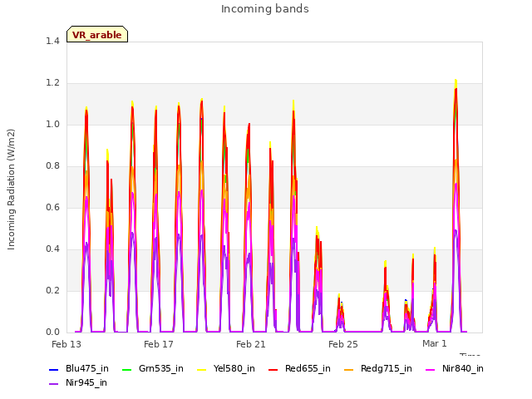Click the orange Redg715_in color swatch
Image resolution: width=532 pixels, height=399 pixels.
pyautogui.click(x=348, y=369)
